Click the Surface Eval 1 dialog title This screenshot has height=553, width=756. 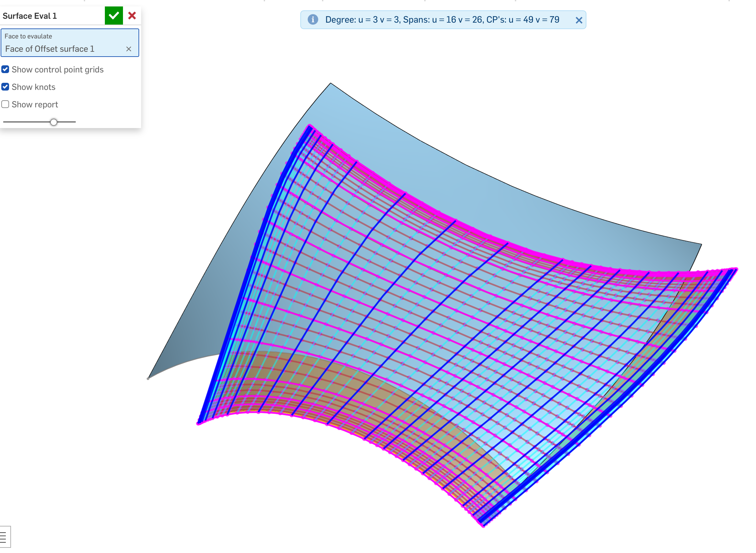(x=30, y=16)
